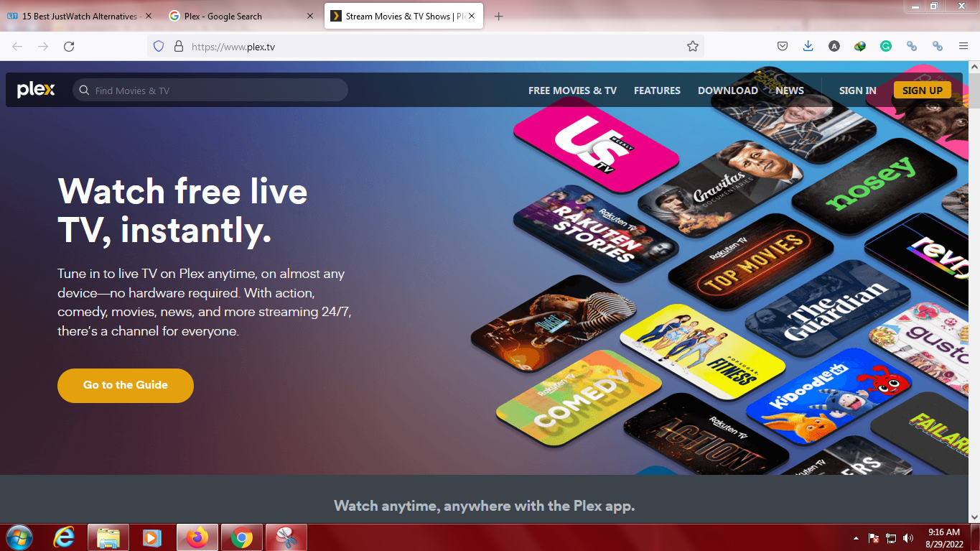Reload the page with refresh icon

pos(69,47)
